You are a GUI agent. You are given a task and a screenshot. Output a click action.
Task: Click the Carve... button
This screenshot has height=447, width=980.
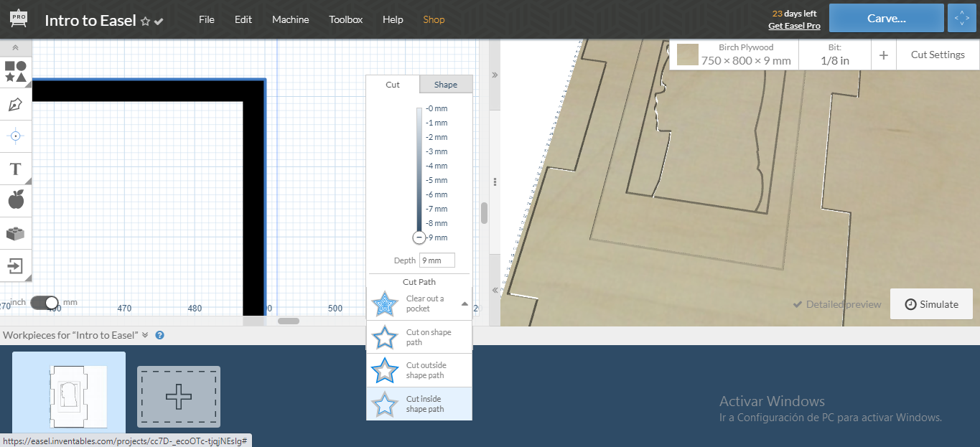pyautogui.click(x=887, y=19)
